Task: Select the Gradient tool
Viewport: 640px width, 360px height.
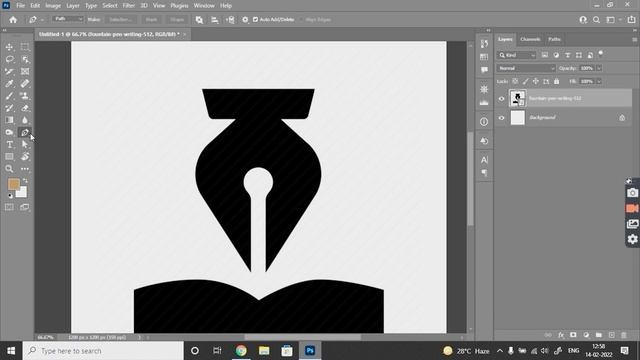Action: coord(9,120)
